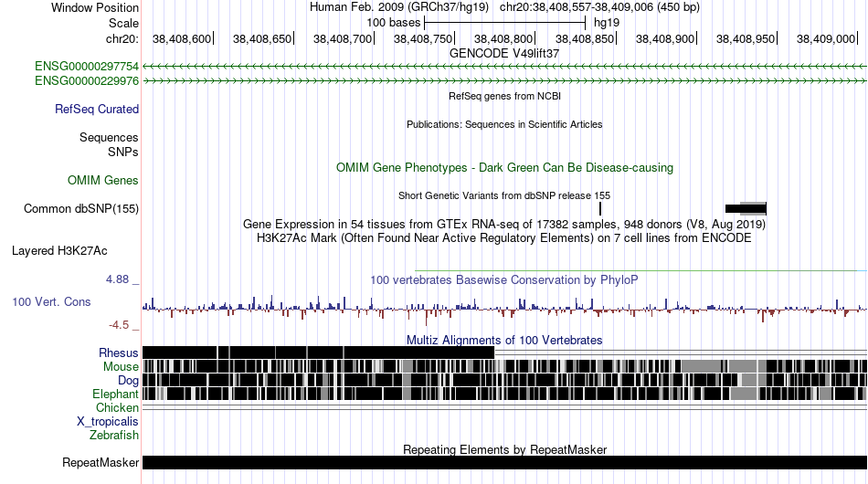Click the 100 bases scale bar
This screenshot has width=868, height=484.
[x=504, y=23]
